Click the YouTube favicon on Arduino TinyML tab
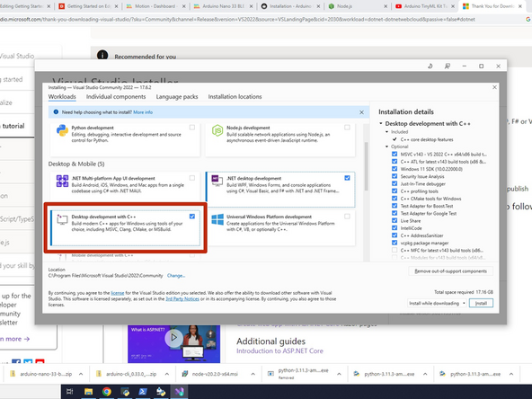The width and height of the screenshot is (532, 399). [398, 6]
